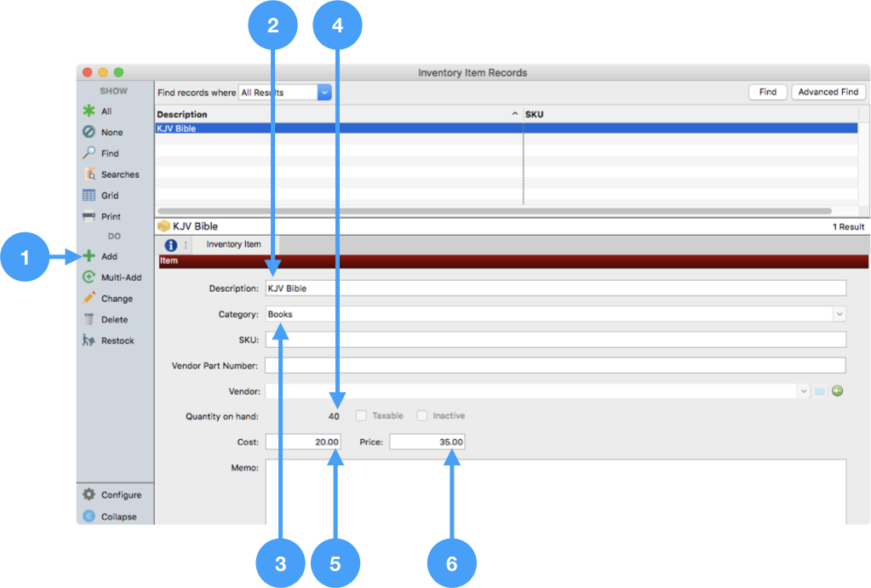871x588 pixels.
Task: Toggle the Inactive checkbox
Action: (x=421, y=416)
